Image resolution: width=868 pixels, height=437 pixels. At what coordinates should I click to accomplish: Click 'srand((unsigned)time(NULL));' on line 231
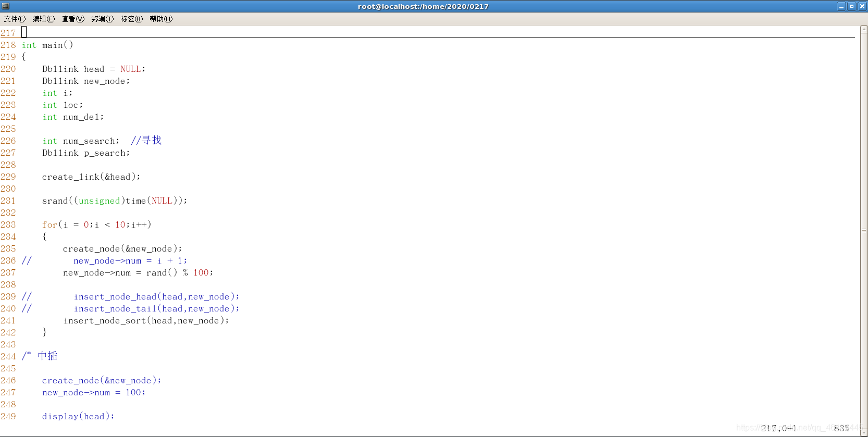pos(115,201)
